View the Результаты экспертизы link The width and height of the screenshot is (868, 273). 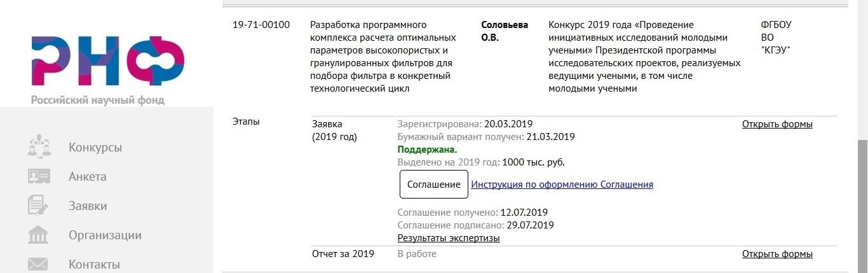449,238
